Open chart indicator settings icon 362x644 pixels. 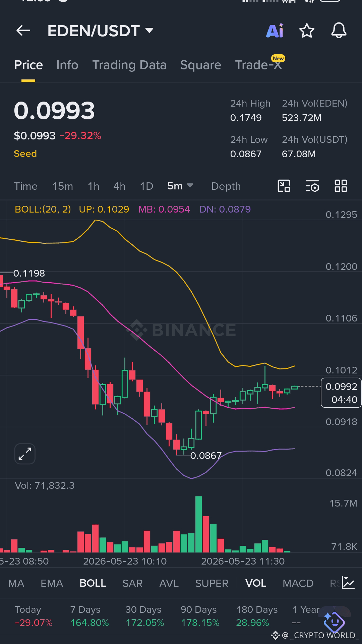point(312,186)
